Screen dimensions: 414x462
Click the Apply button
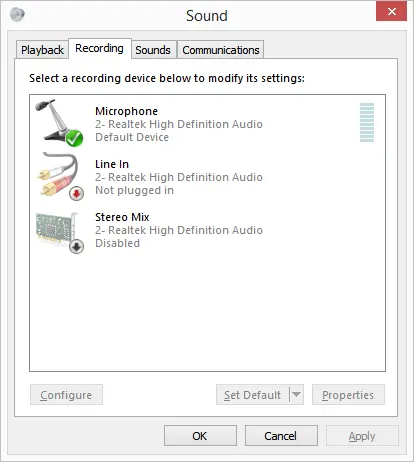362,436
